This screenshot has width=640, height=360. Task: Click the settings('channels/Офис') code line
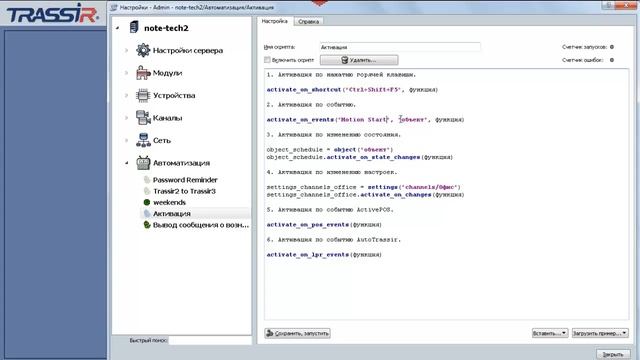[363, 187]
